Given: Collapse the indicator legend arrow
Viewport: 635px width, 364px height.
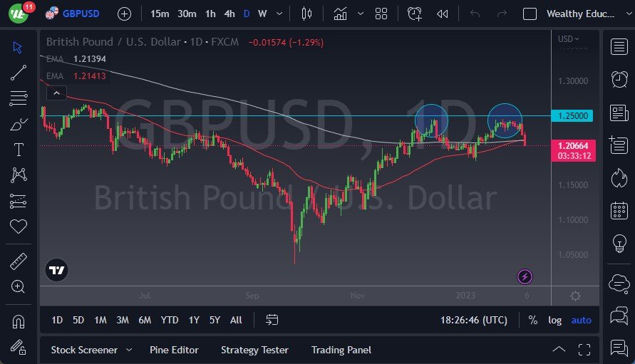Looking at the screenshot, I should click(56, 93).
